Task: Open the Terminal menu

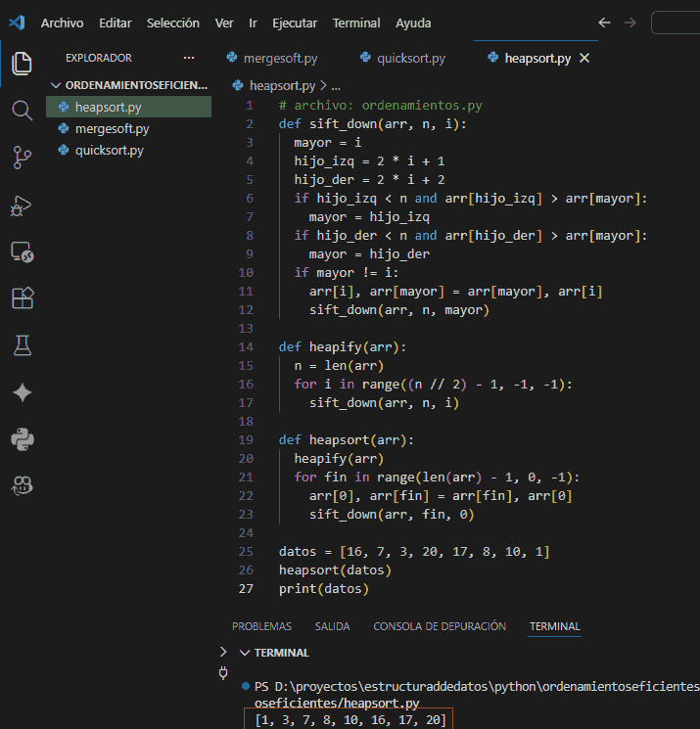Action: point(356,23)
